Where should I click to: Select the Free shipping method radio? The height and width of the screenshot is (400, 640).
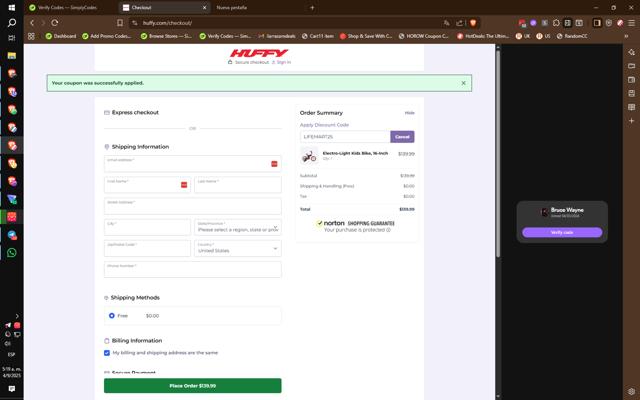point(111,316)
